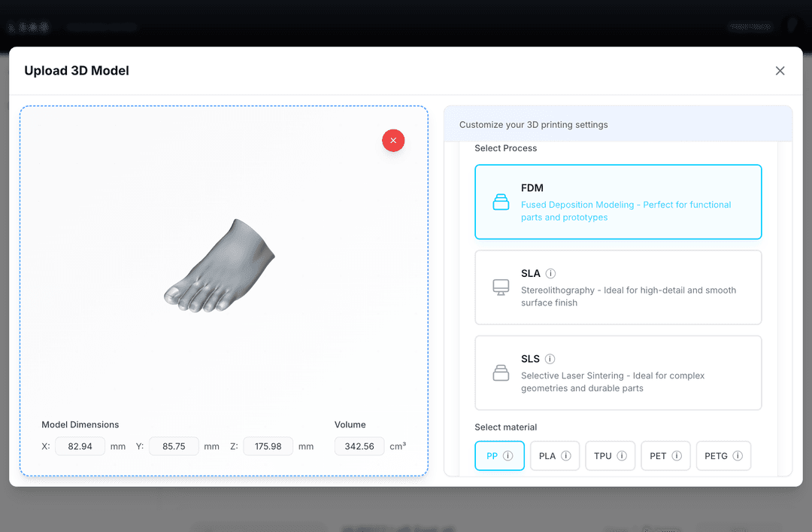
Task: Click the FDM printer icon
Action: (x=501, y=202)
